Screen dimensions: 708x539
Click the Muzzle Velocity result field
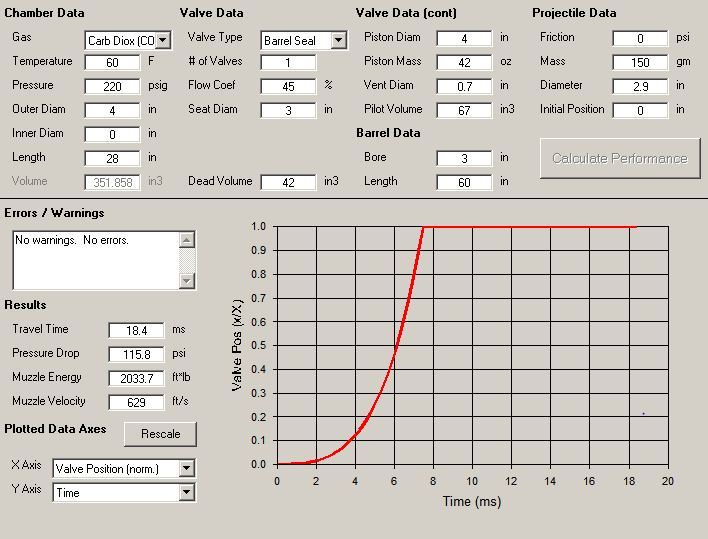pos(136,402)
